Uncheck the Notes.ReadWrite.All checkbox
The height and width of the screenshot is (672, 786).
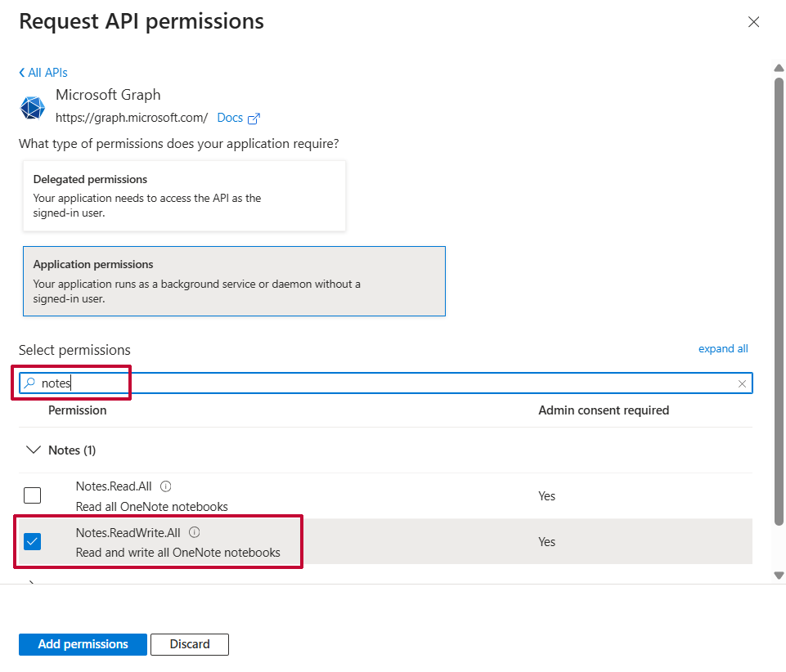pyautogui.click(x=32, y=541)
